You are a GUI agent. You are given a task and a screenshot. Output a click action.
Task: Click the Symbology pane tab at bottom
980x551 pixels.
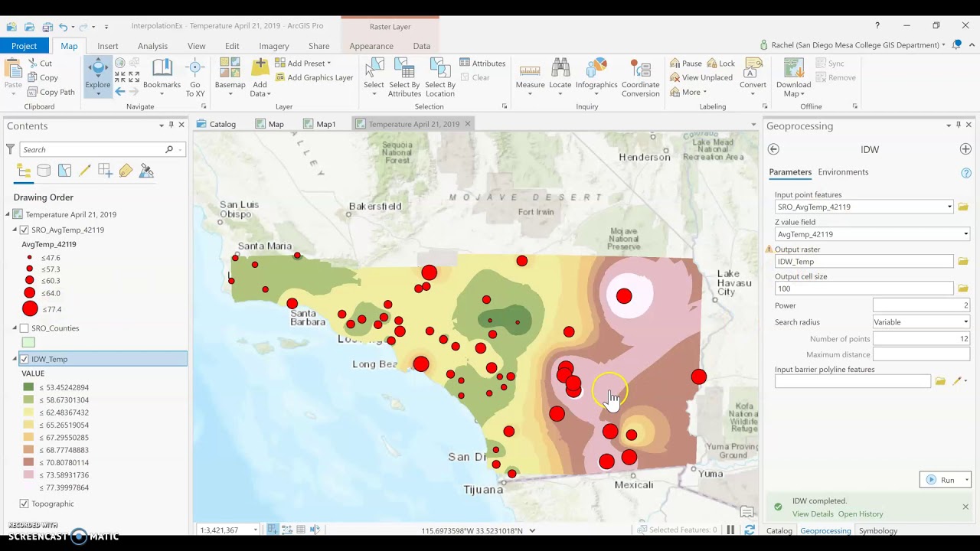tap(878, 530)
